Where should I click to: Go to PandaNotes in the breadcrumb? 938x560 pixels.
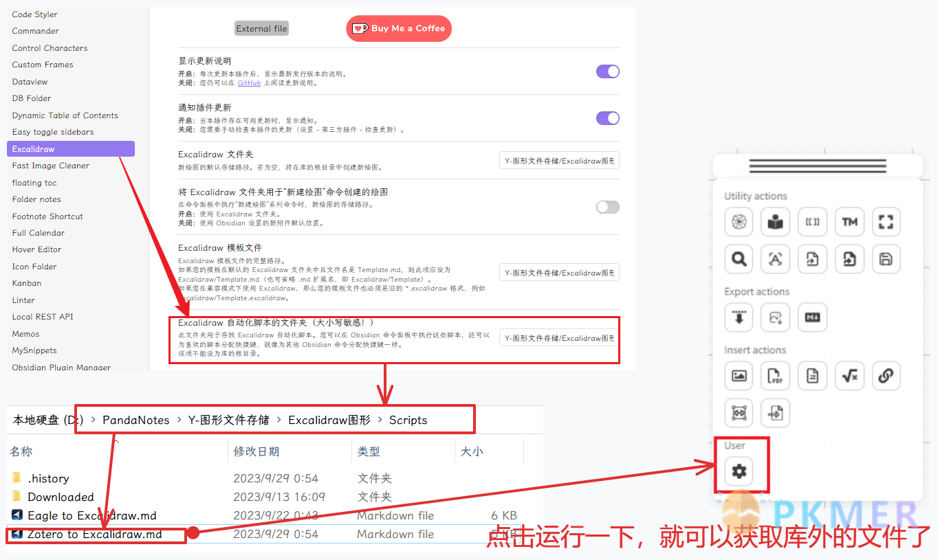(x=136, y=420)
